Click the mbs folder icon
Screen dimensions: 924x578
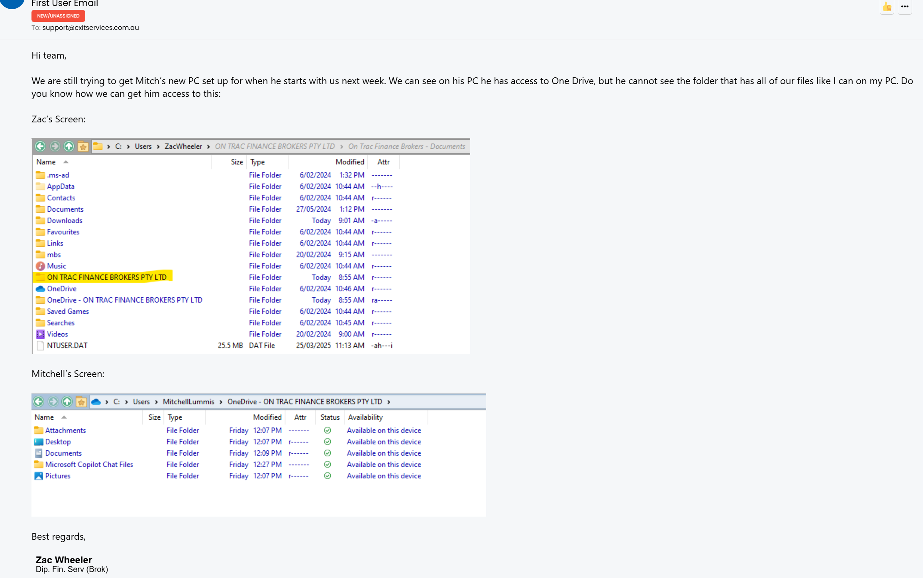coord(40,254)
